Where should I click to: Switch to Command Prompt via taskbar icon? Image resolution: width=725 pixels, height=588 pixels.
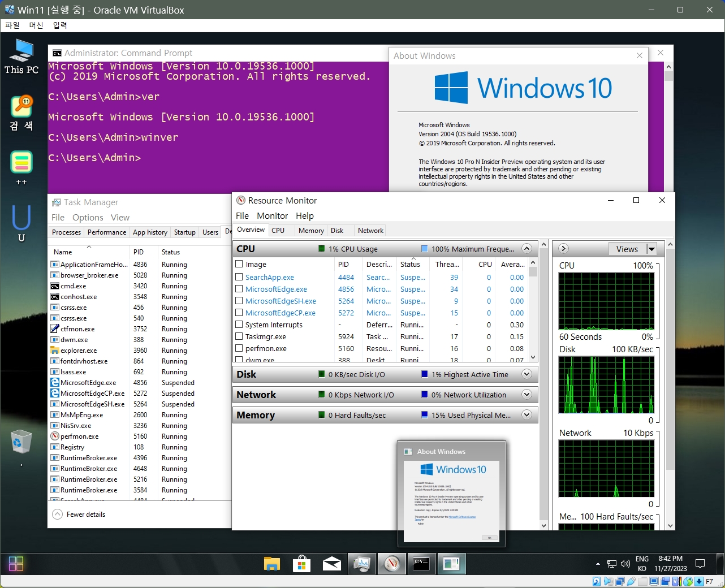click(421, 563)
